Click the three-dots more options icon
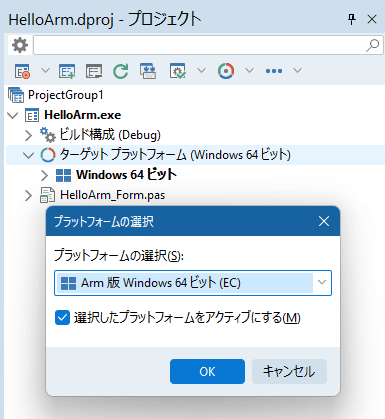The height and width of the screenshot is (419, 385). click(274, 71)
